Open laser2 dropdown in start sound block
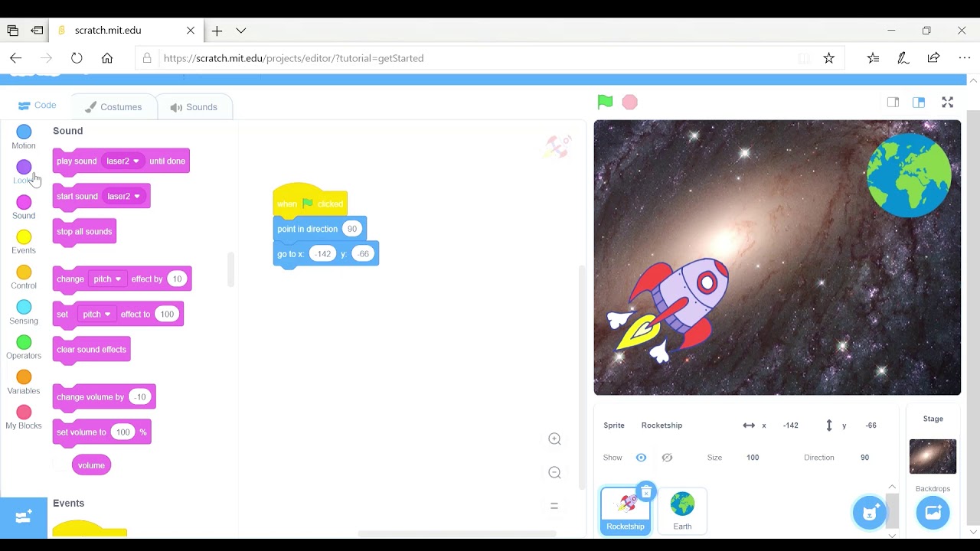The height and width of the screenshot is (551, 980). pos(124,197)
